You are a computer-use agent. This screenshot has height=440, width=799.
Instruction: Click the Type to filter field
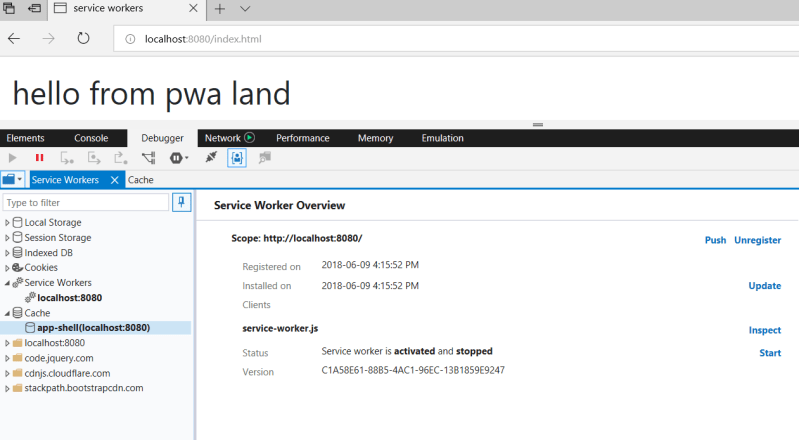(86, 202)
